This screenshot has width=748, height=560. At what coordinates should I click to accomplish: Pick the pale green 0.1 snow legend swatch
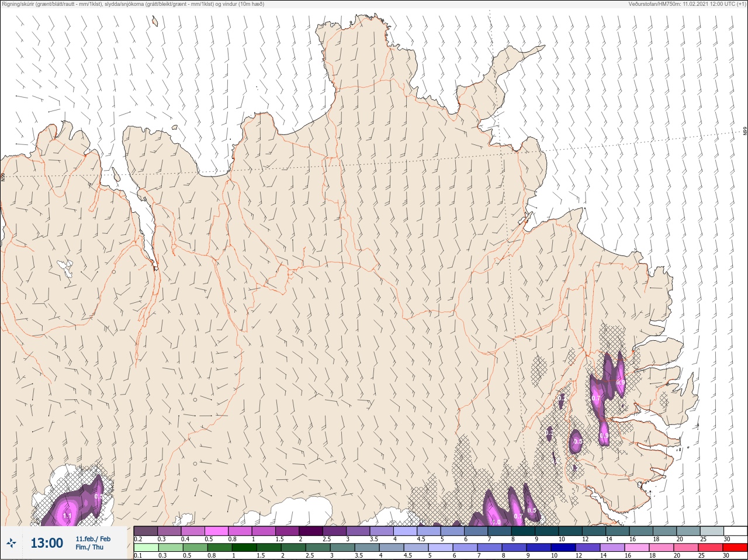coord(146,548)
